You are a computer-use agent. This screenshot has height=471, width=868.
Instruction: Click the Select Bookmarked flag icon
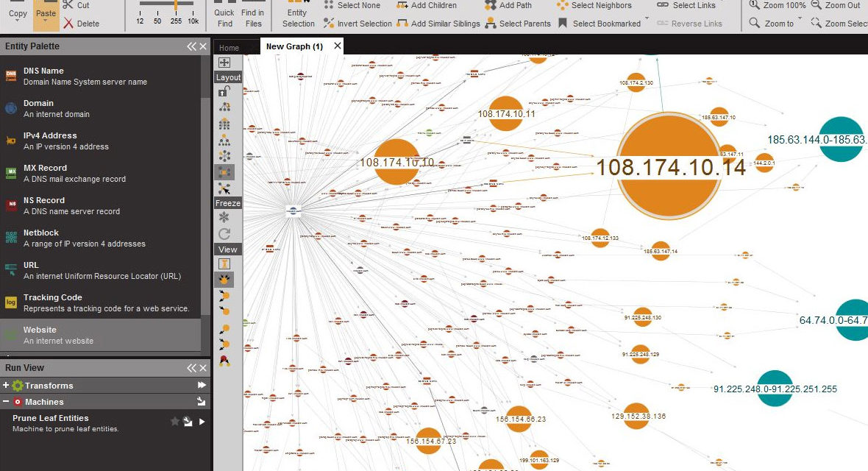pyautogui.click(x=563, y=24)
